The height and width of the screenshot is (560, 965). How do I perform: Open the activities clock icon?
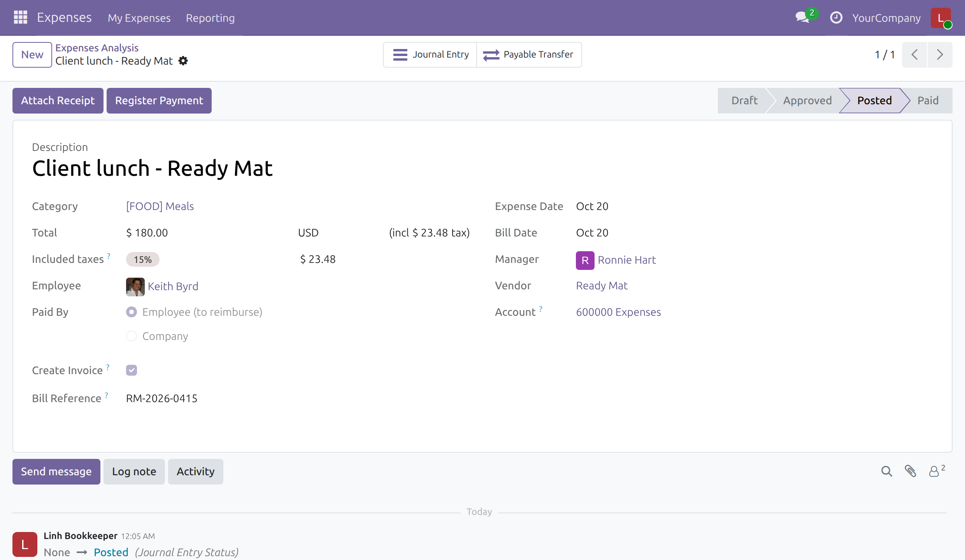836,17
